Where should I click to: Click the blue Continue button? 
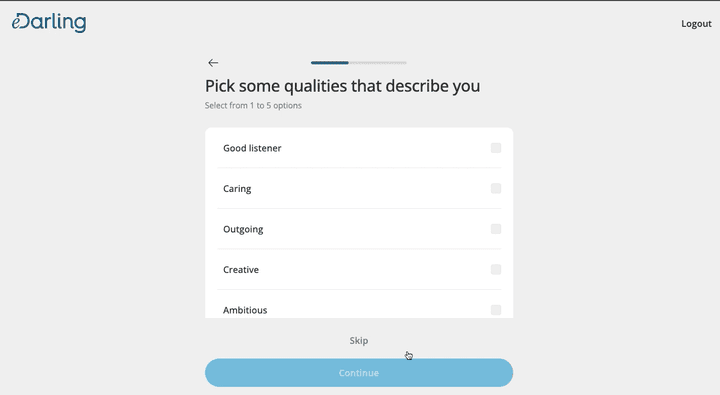coord(359,372)
